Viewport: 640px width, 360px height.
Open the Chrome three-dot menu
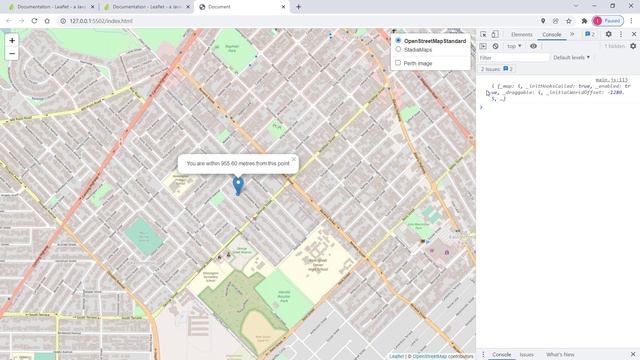[x=631, y=21]
